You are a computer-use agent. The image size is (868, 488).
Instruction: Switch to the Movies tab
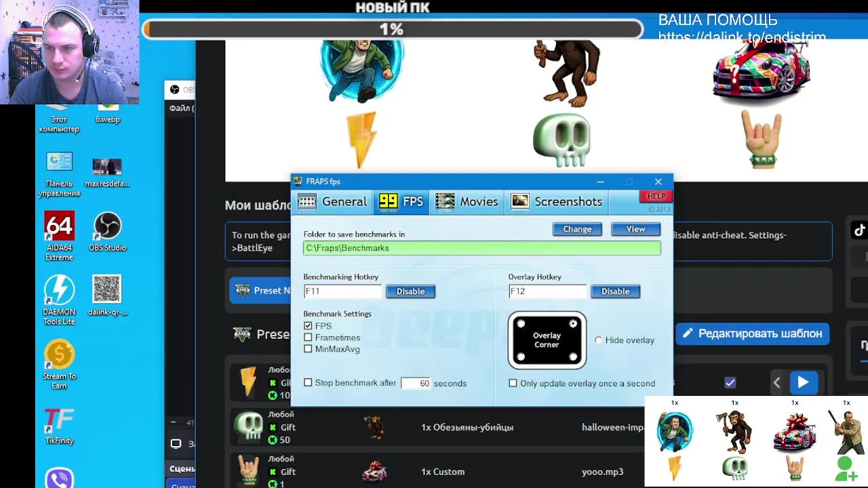[467, 201]
